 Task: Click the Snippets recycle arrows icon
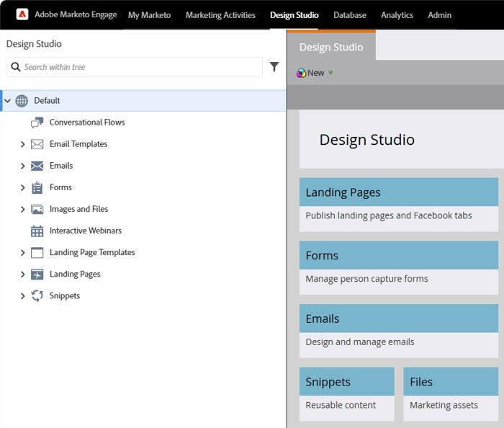pos(37,296)
